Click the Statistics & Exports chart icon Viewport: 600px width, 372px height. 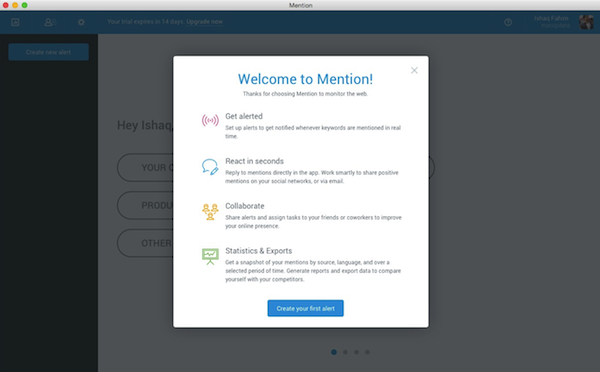[210, 256]
